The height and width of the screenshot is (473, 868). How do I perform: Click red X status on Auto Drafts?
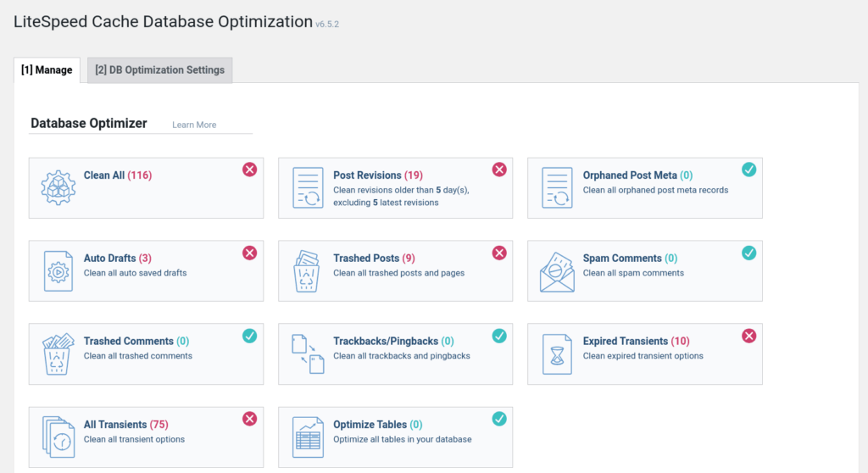tap(250, 253)
